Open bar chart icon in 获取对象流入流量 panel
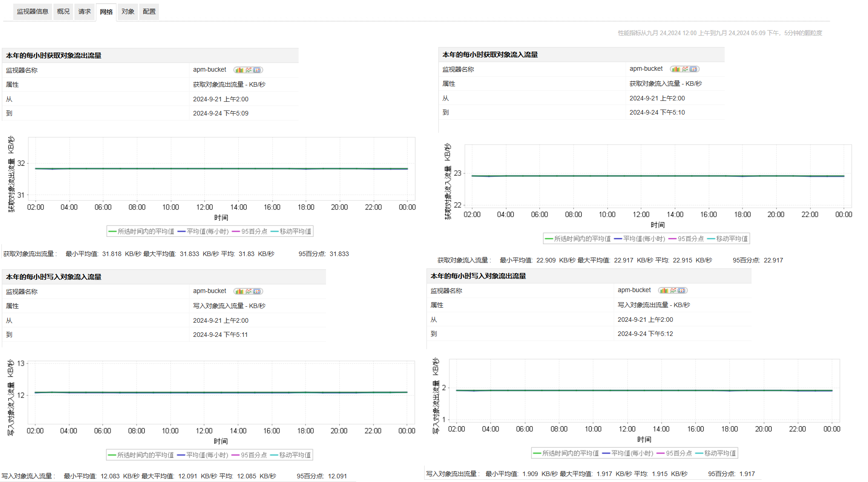 (x=676, y=69)
